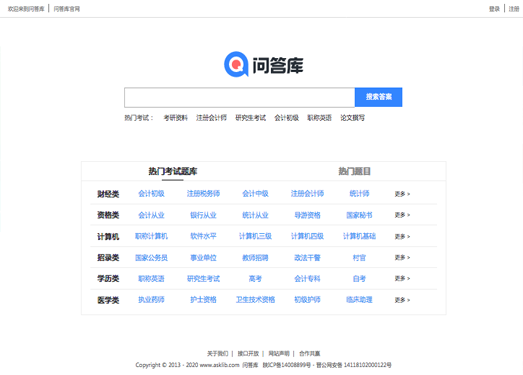
Task: Open the 卫生技术资格 question bank
Action: click(255, 300)
